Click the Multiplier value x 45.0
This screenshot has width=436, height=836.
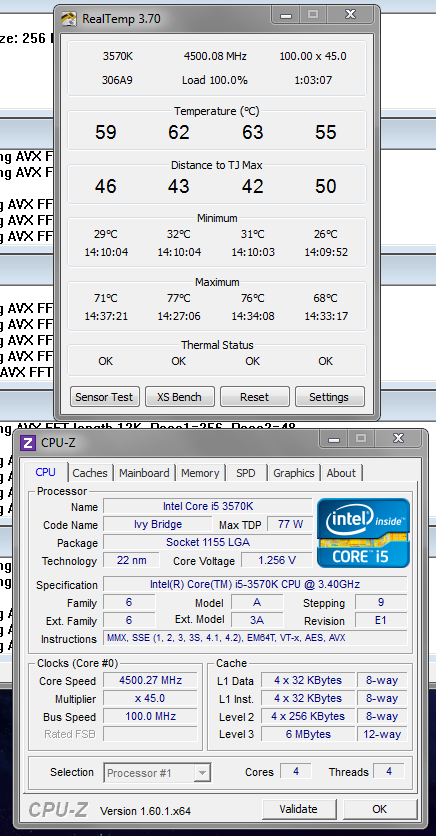(x=150, y=698)
